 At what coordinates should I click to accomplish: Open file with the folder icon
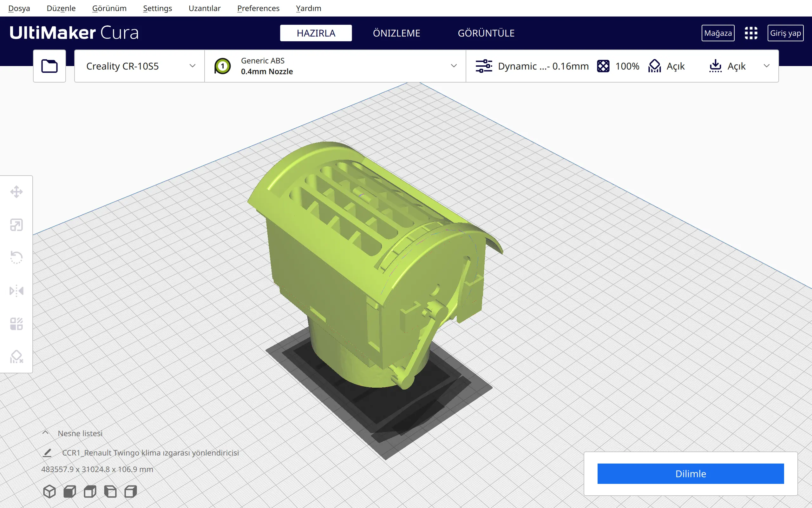click(49, 66)
